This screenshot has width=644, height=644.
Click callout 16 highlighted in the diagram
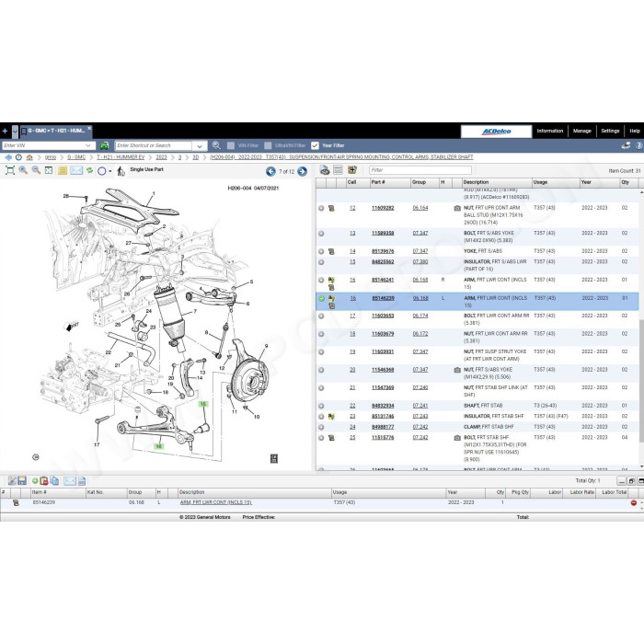(x=158, y=446)
